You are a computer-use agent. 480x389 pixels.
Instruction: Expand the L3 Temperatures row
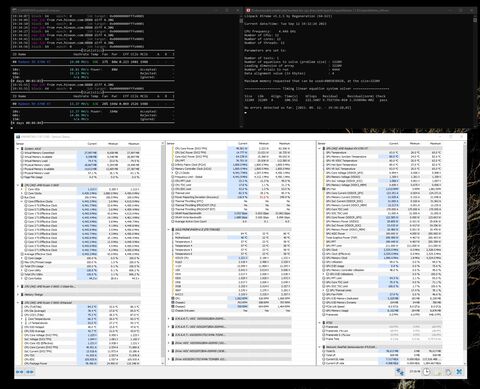(22, 323)
